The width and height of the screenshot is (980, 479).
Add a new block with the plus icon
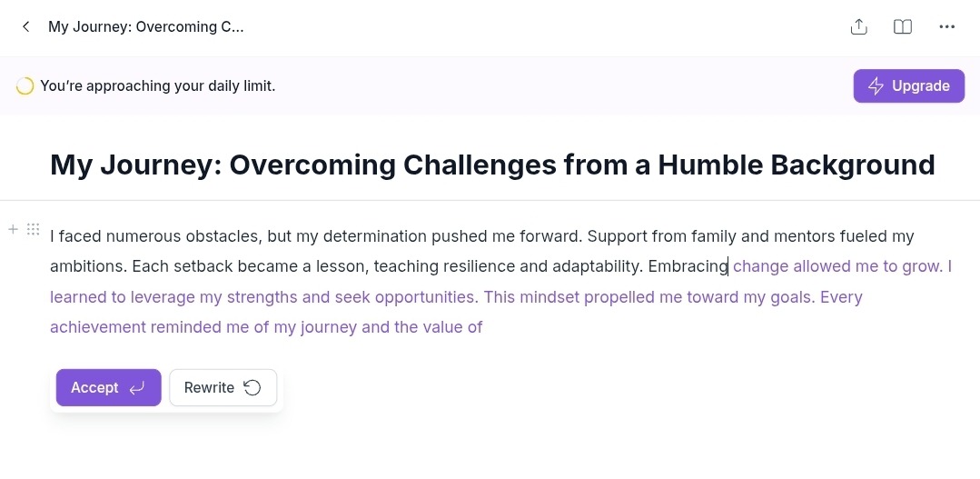coord(13,229)
